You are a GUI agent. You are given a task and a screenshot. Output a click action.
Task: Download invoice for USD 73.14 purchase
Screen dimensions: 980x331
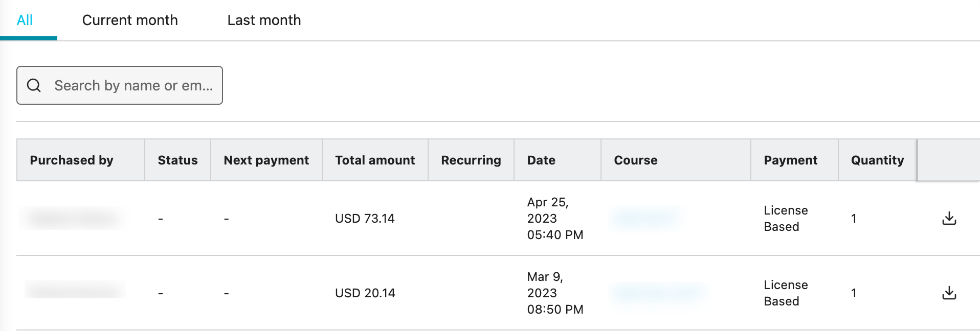click(x=949, y=219)
